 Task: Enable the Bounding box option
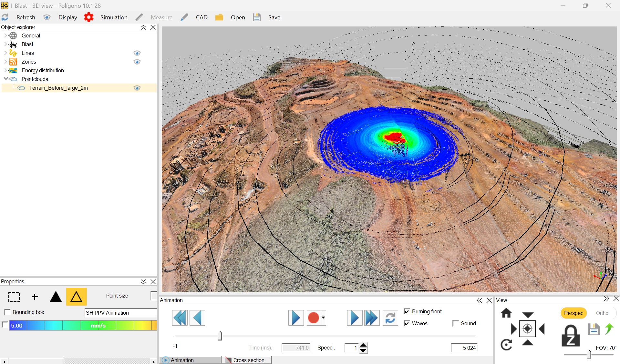pos(7,312)
